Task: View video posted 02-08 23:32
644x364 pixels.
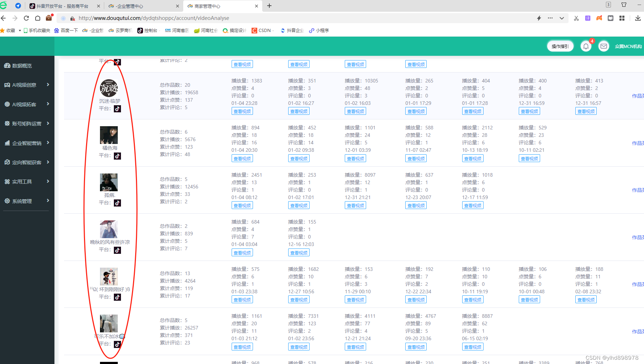Action: 586,300
